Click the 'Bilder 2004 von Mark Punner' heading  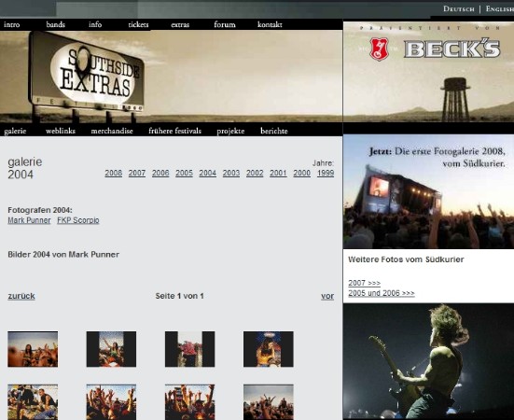click(x=63, y=255)
